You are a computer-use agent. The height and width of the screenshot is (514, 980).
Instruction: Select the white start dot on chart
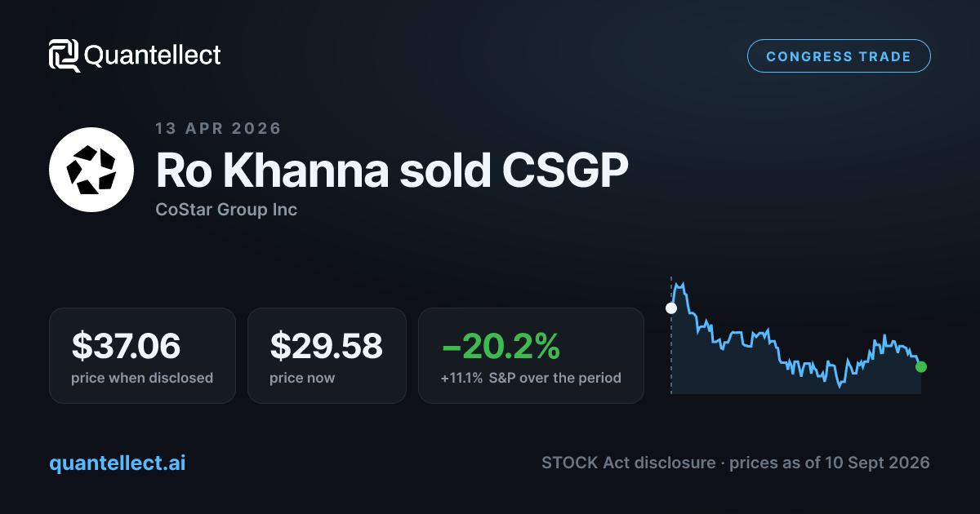click(671, 308)
